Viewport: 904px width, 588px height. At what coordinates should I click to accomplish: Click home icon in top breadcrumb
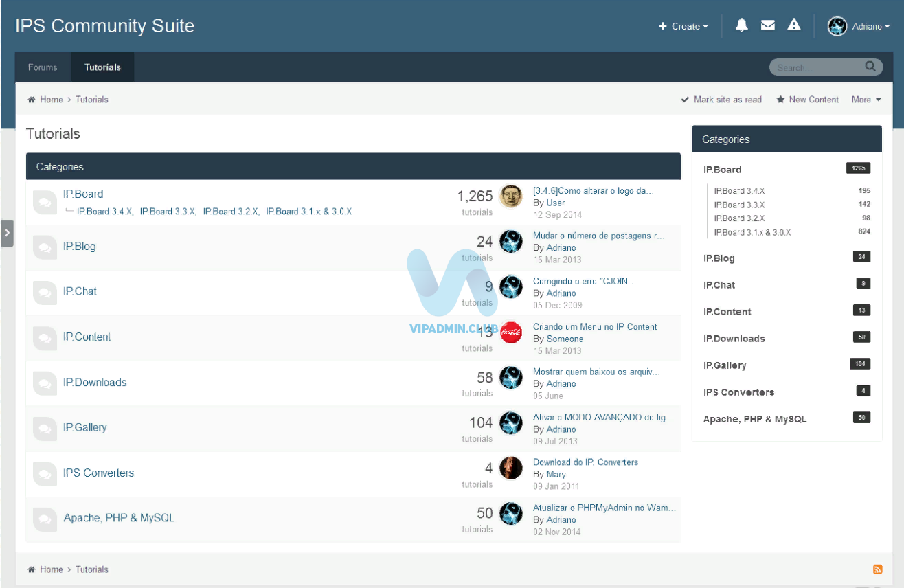32,100
